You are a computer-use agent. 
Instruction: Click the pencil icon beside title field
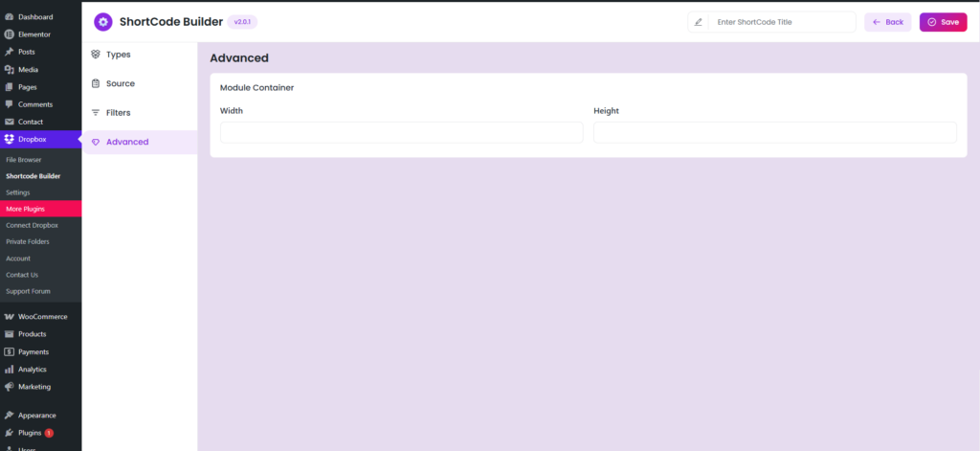(x=698, y=22)
